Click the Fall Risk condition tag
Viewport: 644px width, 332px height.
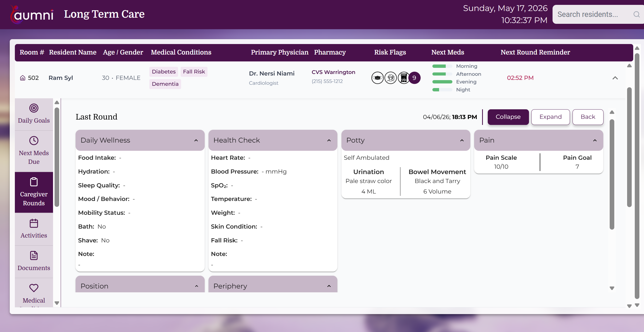pos(194,72)
